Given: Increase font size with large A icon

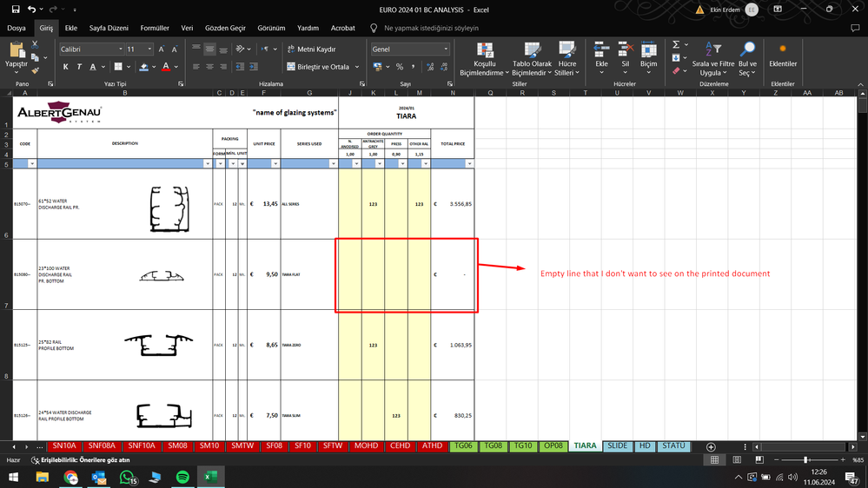Looking at the screenshot, I should point(161,49).
